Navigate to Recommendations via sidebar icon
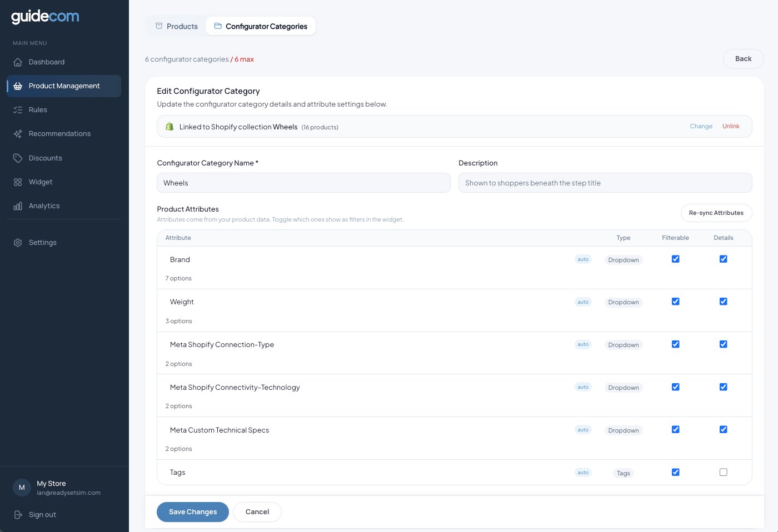The image size is (778, 532). (17, 133)
